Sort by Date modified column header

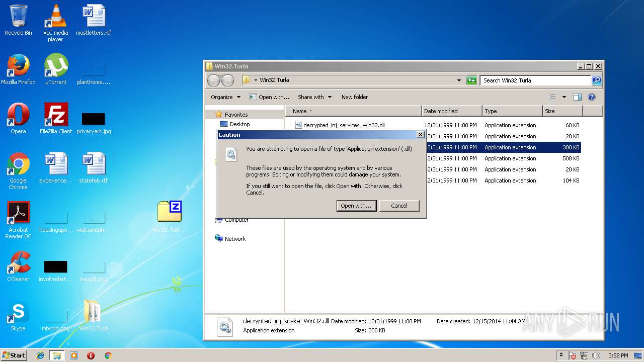[x=452, y=111]
